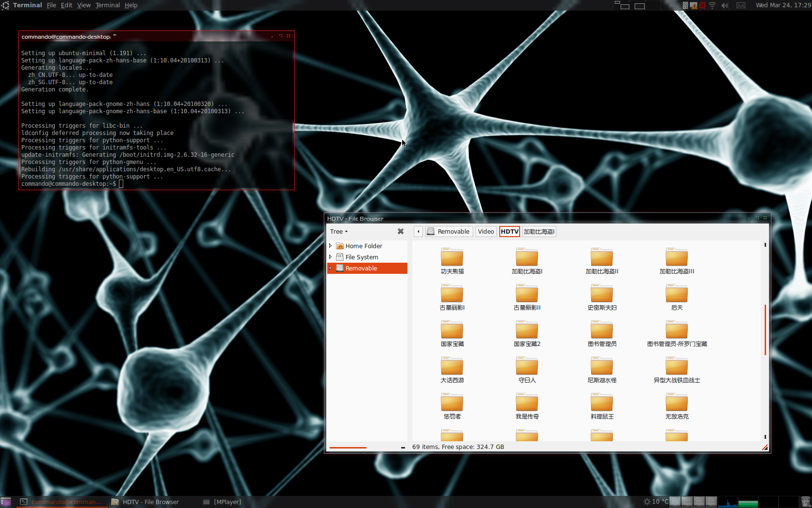Open the volume control tray icon
The width and height of the screenshot is (812, 508).
pos(725,5)
